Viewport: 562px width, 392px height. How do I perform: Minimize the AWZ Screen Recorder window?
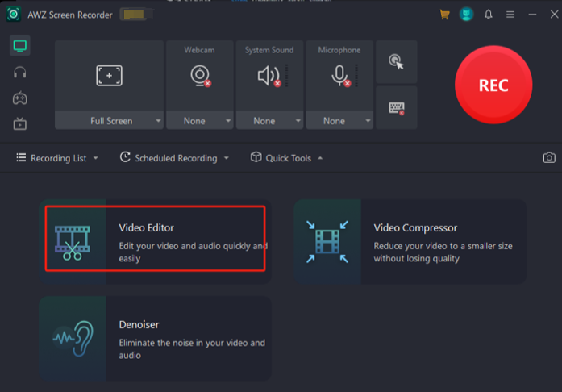(x=532, y=15)
